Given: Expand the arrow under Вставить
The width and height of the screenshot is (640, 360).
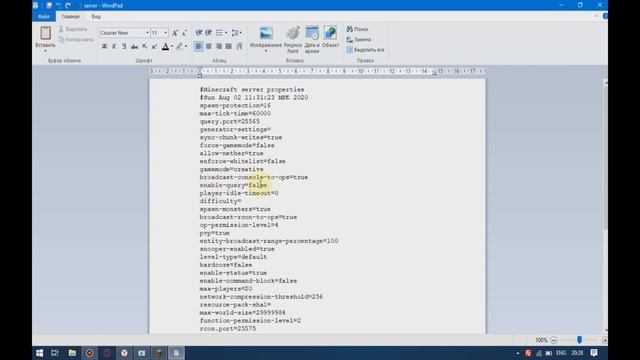Looking at the screenshot, I should click(45, 51).
